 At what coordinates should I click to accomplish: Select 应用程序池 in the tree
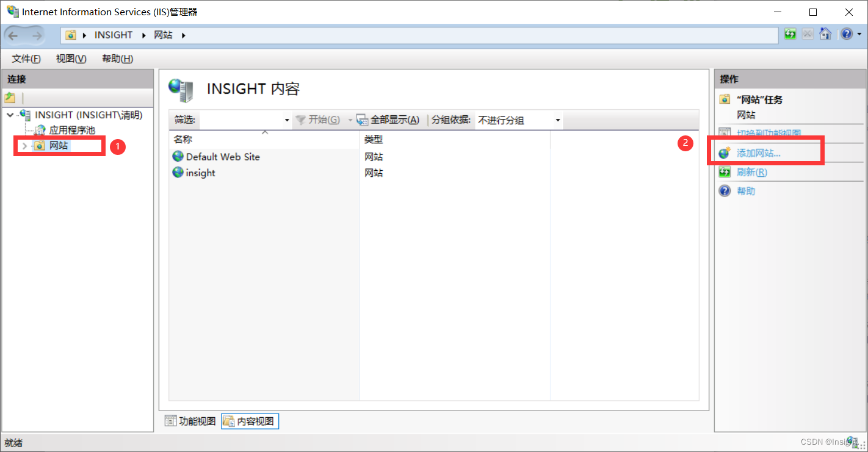click(x=72, y=130)
